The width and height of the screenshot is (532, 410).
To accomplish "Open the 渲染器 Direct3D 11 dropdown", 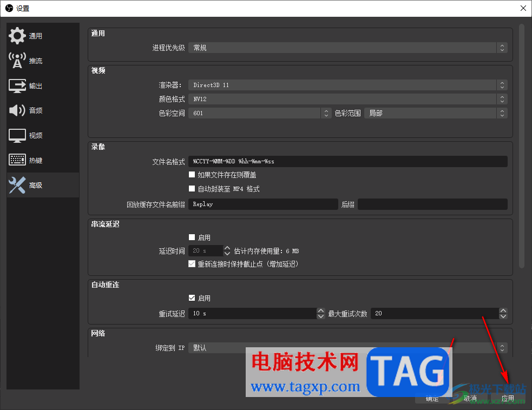I will click(x=348, y=85).
